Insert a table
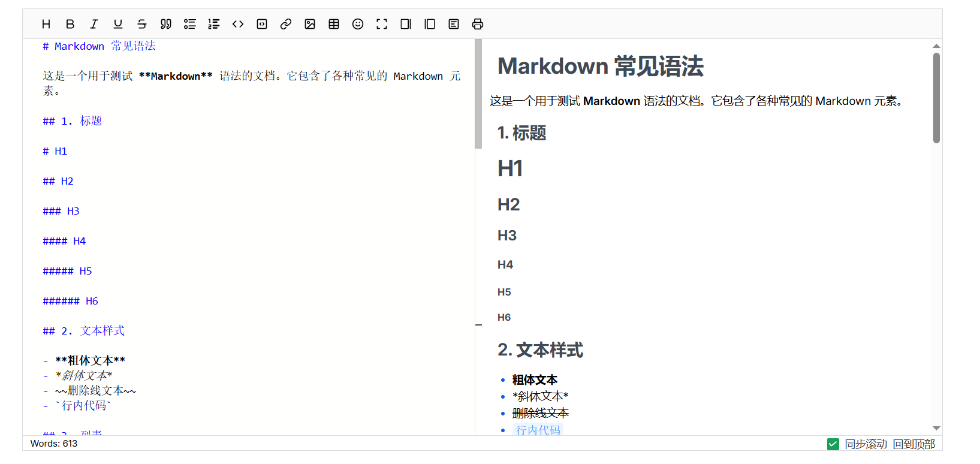The width and height of the screenshot is (980, 464). 334,24
